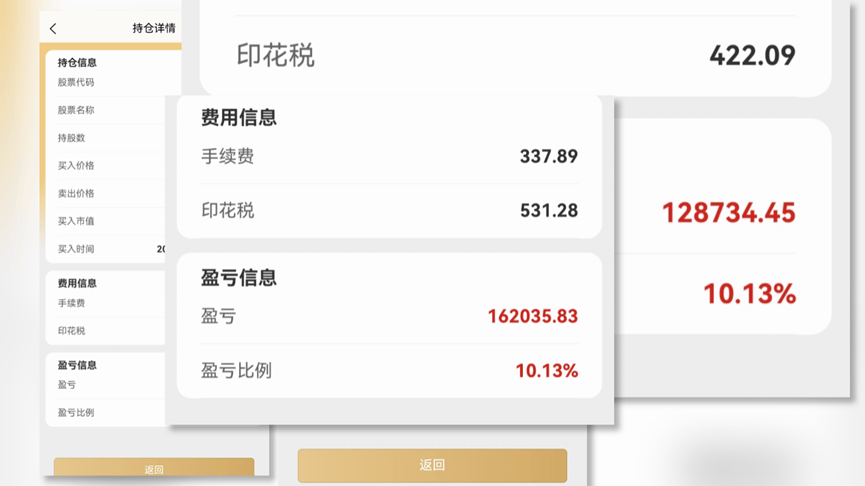This screenshot has height=486, width=865.
Task: Click the back arrow beside 持仓详情
Action: tap(54, 29)
